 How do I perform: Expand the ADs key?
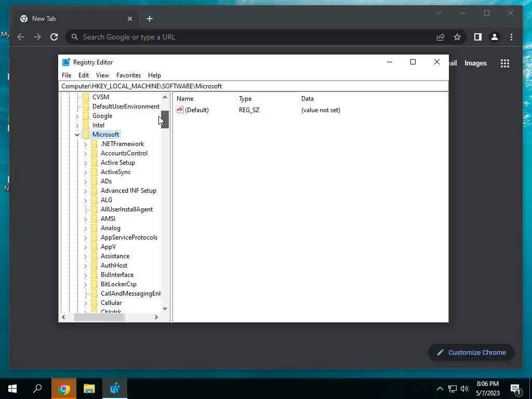86,181
